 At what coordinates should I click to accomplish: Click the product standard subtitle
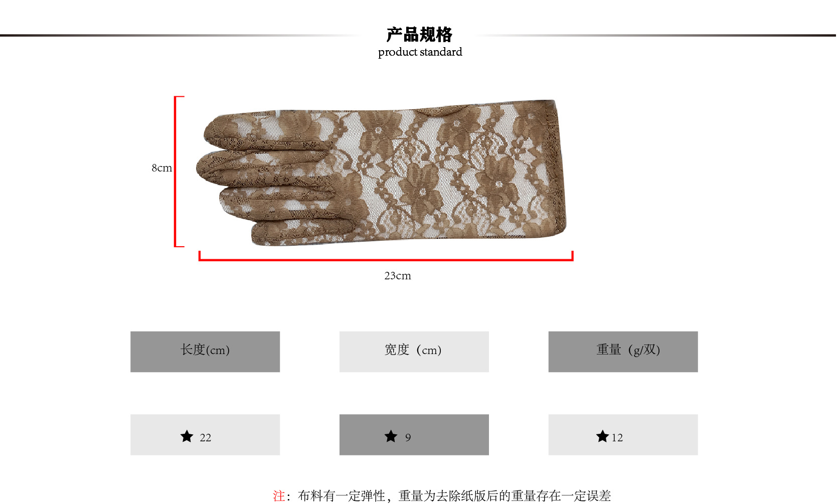420,52
